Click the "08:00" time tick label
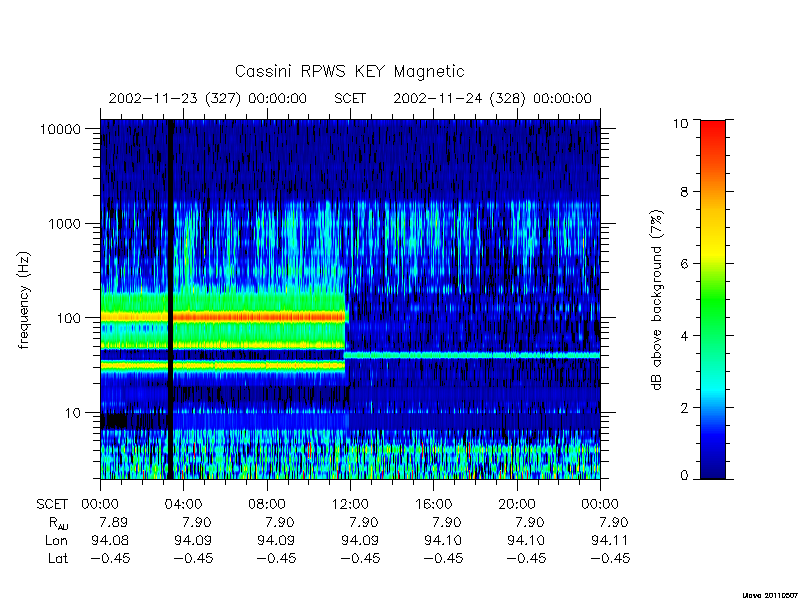Image resolution: width=800 pixels, height=600 pixels. [x=267, y=505]
